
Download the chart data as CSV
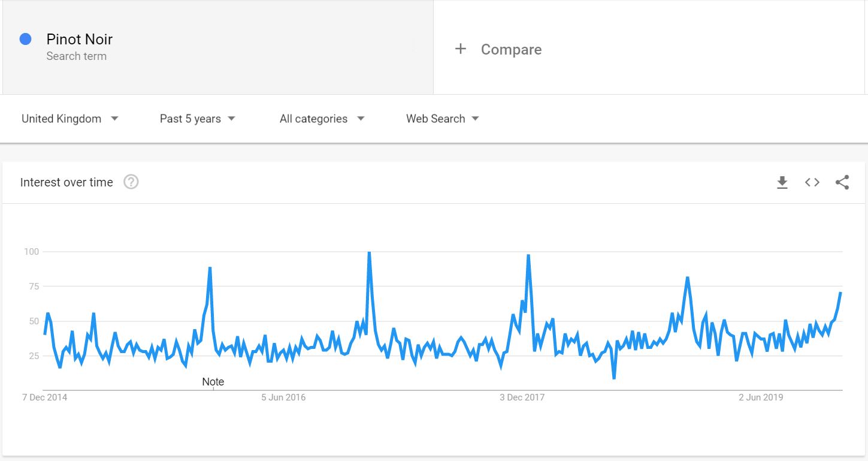(x=782, y=183)
